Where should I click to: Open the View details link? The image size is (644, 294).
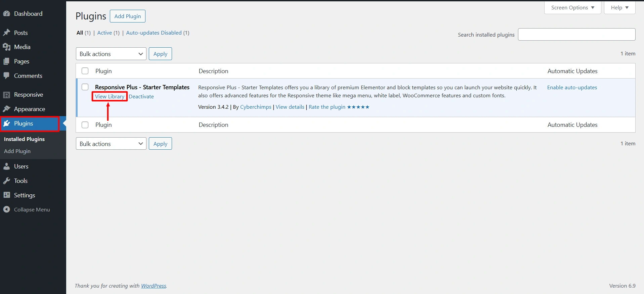[290, 107]
